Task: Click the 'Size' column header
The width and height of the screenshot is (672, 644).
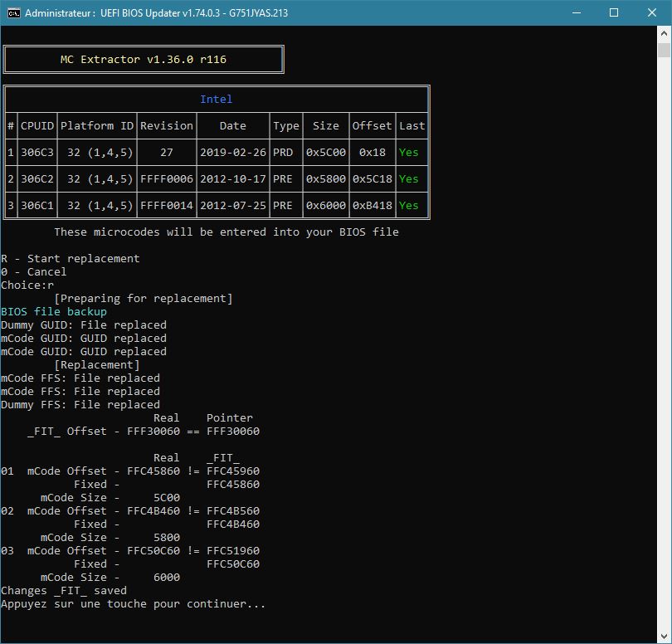Action: point(326,125)
